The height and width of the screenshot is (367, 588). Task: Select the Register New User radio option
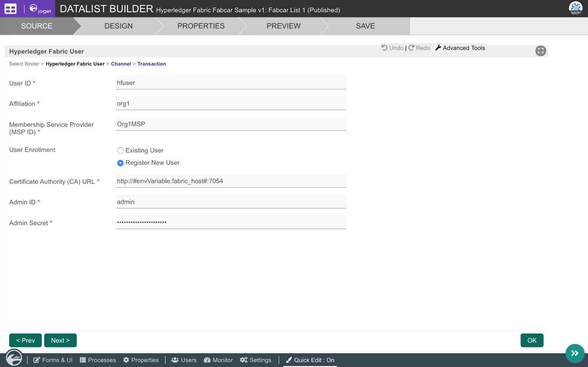(120, 163)
